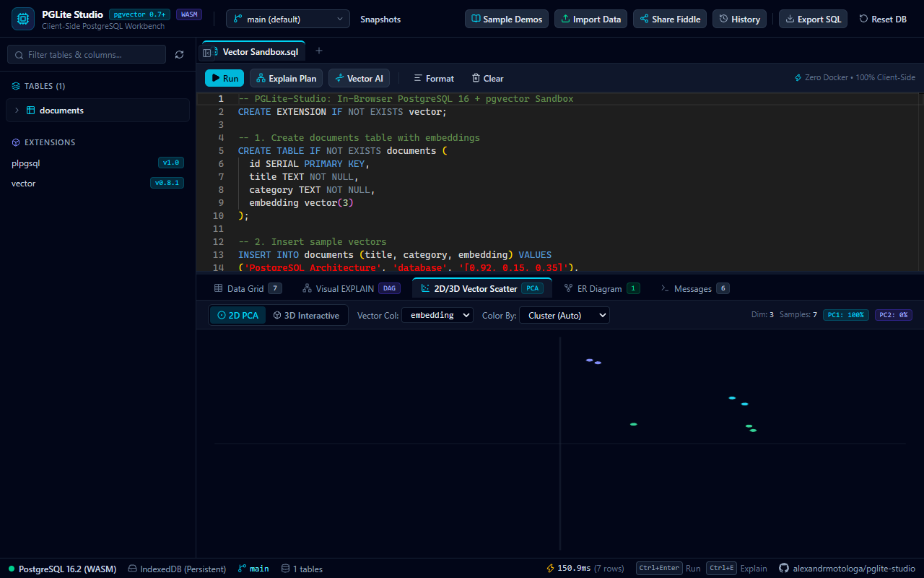Click the Extensions cube icon in the sidebar
The width and height of the screenshot is (924, 578).
coord(16,142)
